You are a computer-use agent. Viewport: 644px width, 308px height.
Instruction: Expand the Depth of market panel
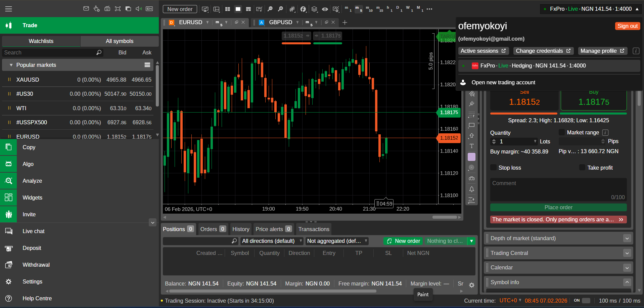[x=627, y=238]
